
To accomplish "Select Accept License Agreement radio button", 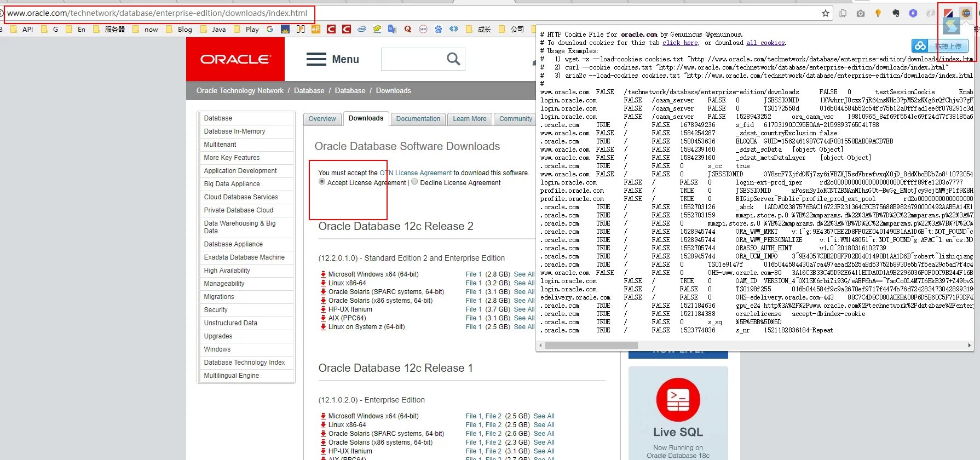I will 322,182.
